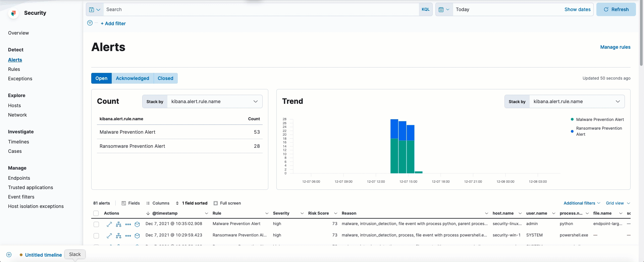Screen dimensions: 644x262
Task: Check the Malware Prevention Alert row checkbox
Action: tap(96, 224)
